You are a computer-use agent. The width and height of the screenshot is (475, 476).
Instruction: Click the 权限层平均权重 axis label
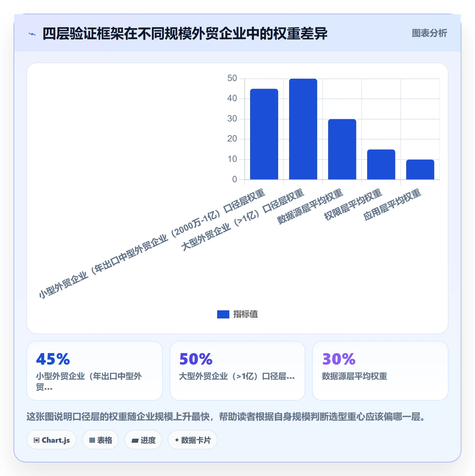[353, 205]
